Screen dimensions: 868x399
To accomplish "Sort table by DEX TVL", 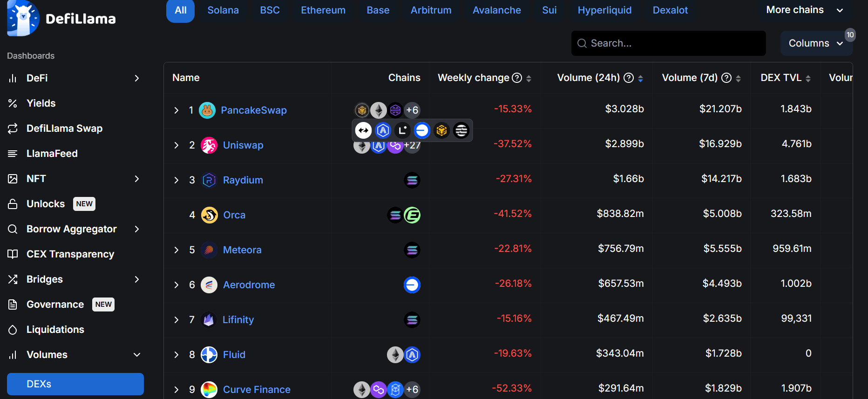I will point(808,78).
